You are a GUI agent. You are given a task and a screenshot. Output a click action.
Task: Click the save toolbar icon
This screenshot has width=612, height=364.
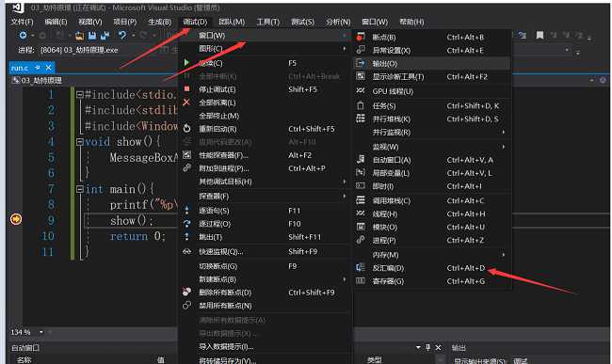[92, 36]
